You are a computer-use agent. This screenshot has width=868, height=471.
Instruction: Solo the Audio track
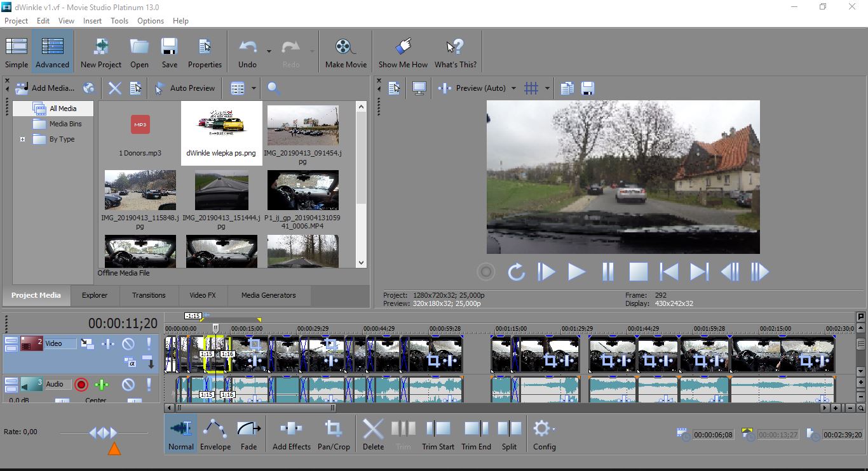pyautogui.click(x=149, y=385)
